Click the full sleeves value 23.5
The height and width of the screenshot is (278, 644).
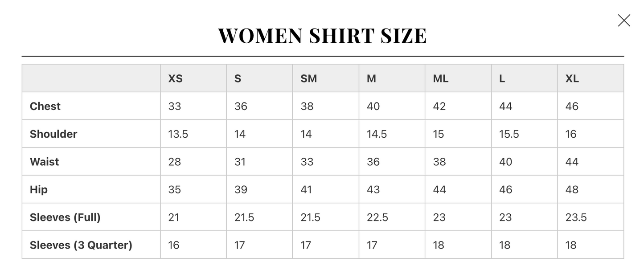576,217
